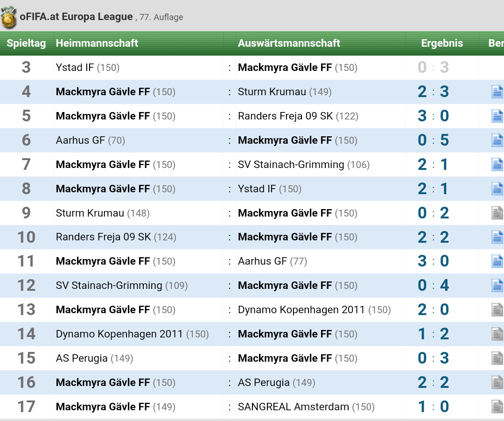The width and height of the screenshot is (504, 421).
Task: Open gray report icon for Spieltag 17
Action: [497, 407]
